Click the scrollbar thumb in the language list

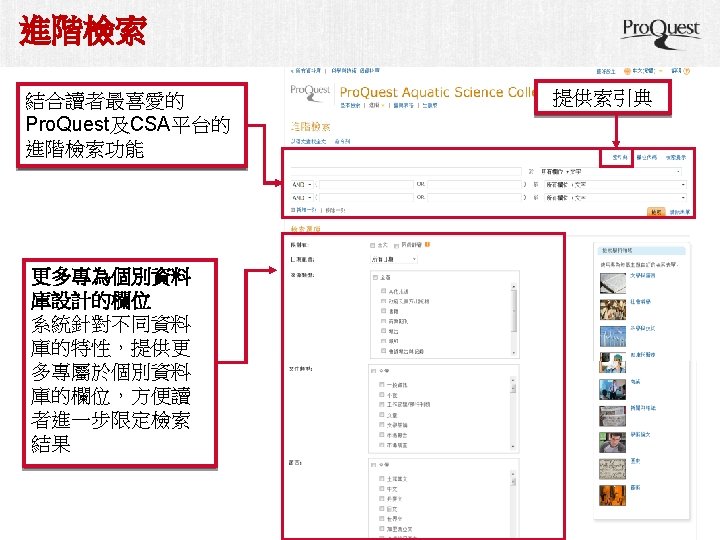pos(513,482)
